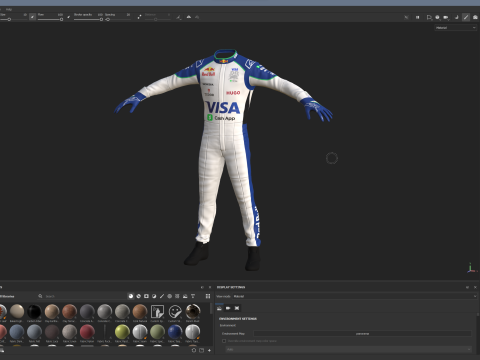Open the disabled Auto color space dropdown
The height and width of the screenshot is (360, 480).
pos(349,349)
